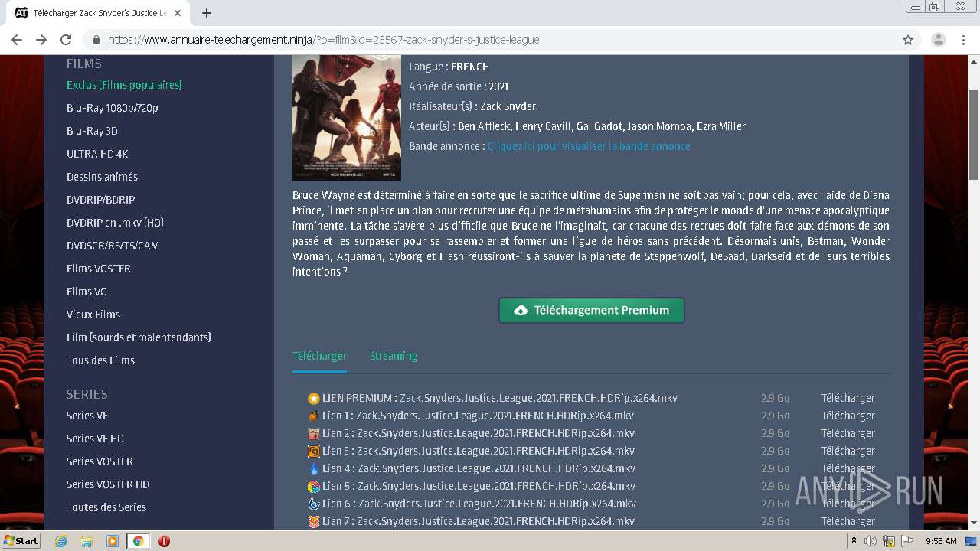Image resolution: width=980 pixels, height=551 pixels.
Task: Click Télécharger on Lien 1 row
Action: point(848,416)
